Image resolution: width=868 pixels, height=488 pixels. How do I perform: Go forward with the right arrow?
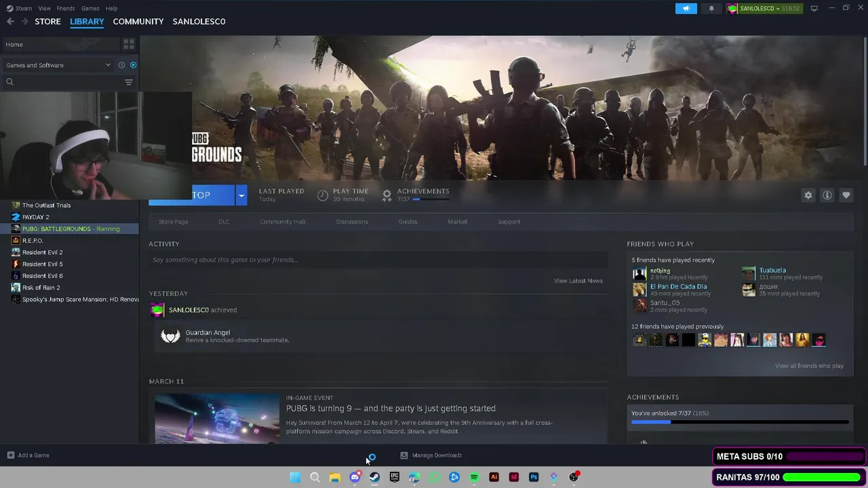tap(24, 21)
